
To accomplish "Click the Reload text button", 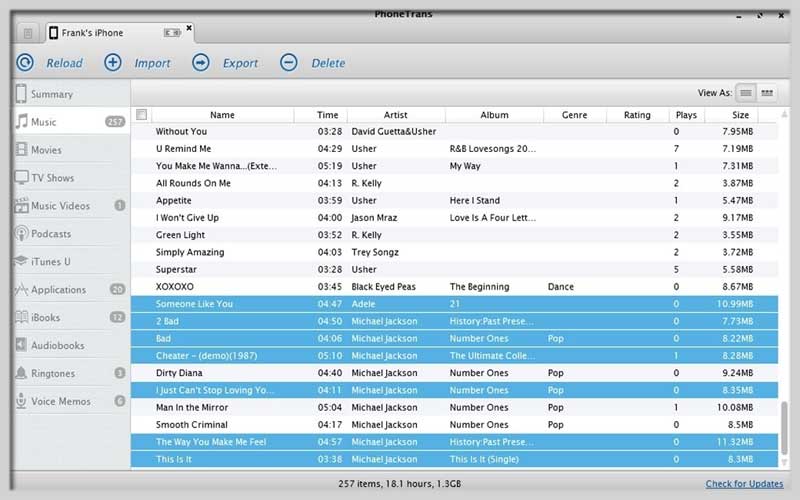I will pyautogui.click(x=64, y=63).
